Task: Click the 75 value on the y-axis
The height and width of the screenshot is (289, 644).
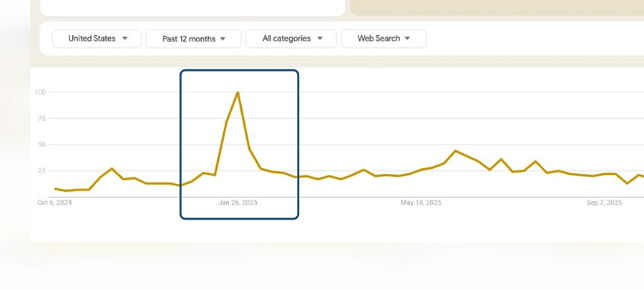Action: coord(41,119)
